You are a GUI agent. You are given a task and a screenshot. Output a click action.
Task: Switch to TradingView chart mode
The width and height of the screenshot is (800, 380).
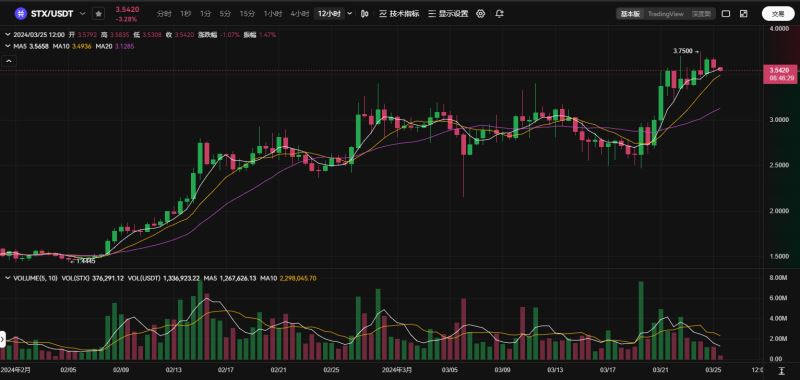[665, 14]
